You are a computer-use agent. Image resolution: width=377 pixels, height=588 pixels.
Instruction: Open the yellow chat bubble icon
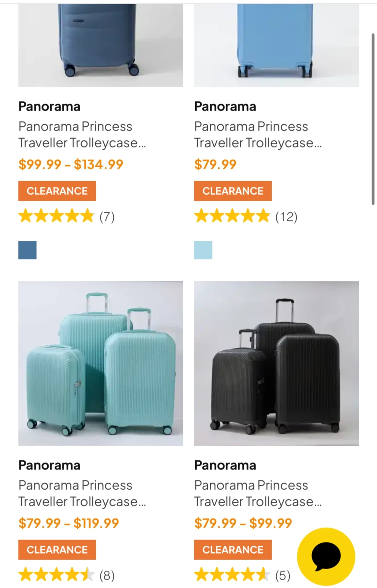[326, 556]
